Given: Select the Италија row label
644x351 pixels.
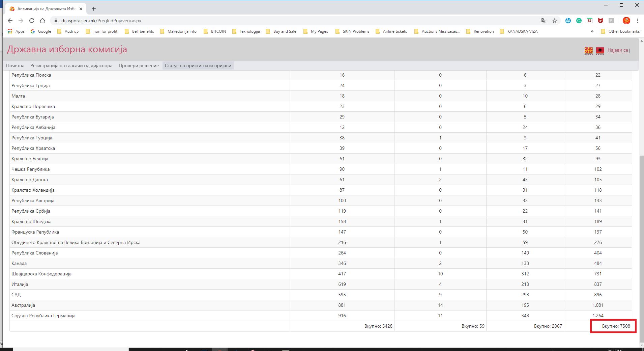Looking at the screenshot, I should click(20, 284).
